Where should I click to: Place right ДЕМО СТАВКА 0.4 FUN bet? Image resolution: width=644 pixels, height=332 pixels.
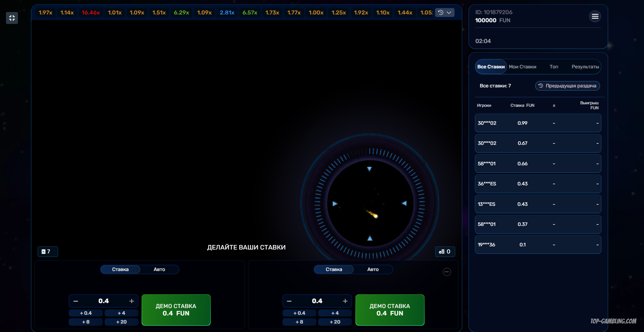[x=390, y=310]
